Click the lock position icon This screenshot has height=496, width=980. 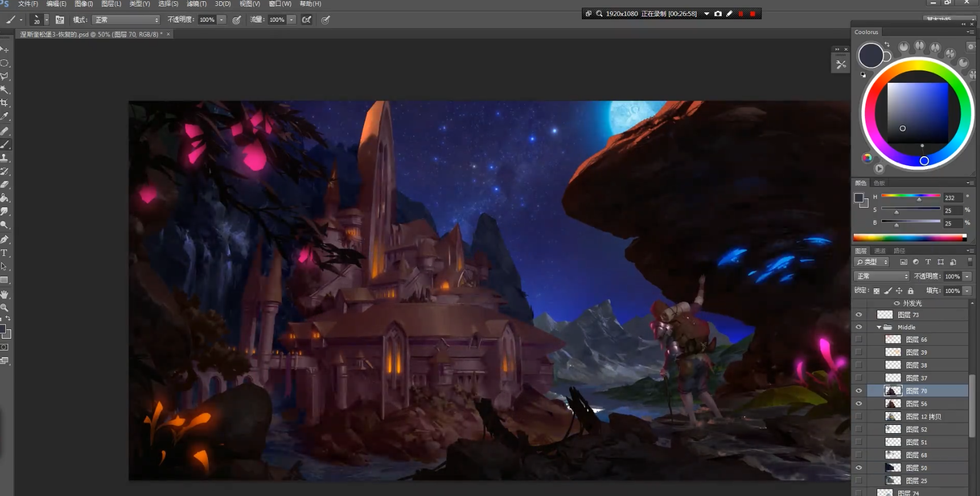pos(899,291)
